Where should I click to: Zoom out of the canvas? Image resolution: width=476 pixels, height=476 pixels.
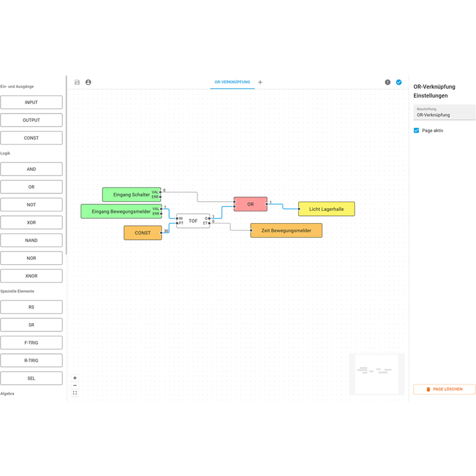pyautogui.click(x=75, y=386)
